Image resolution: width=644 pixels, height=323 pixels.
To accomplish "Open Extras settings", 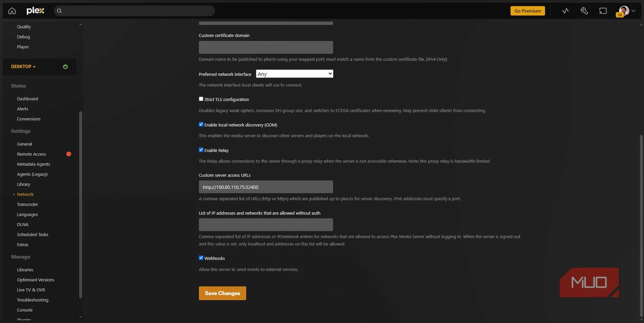I will (23, 245).
